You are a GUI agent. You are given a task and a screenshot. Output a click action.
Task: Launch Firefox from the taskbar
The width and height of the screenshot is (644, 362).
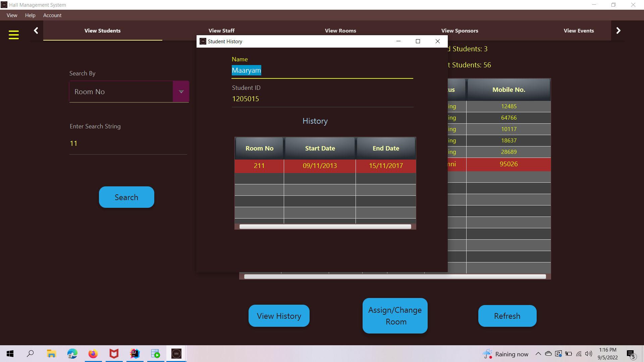pyautogui.click(x=93, y=353)
